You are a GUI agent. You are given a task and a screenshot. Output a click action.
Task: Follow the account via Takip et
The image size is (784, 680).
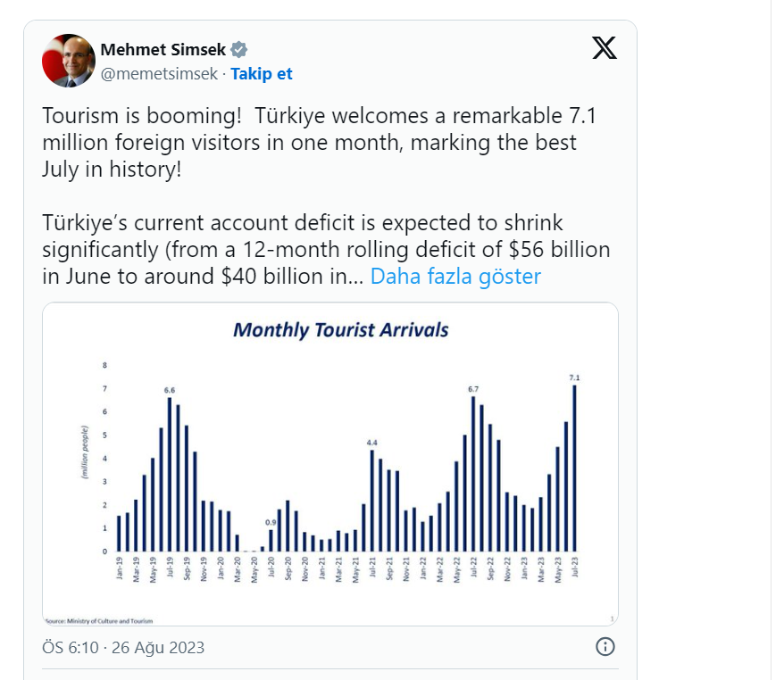261,73
